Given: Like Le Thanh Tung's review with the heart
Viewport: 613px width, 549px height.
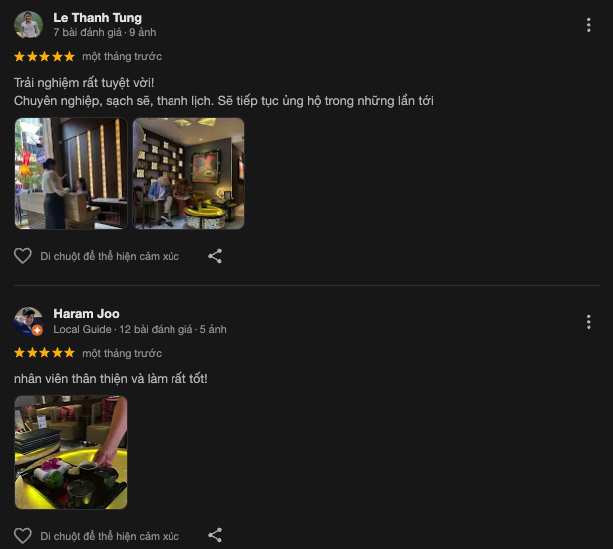Looking at the screenshot, I should click(23, 256).
